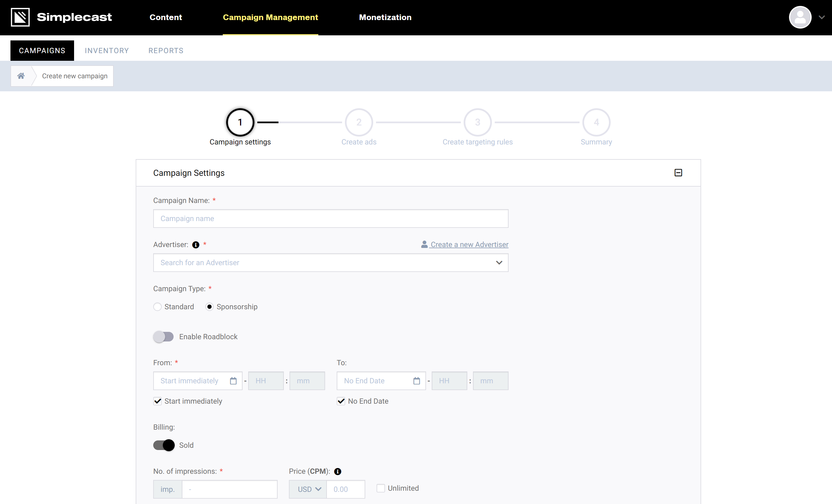The height and width of the screenshot is (504, 832).
Task: Click the Campaign name input field
Action: 330,219
